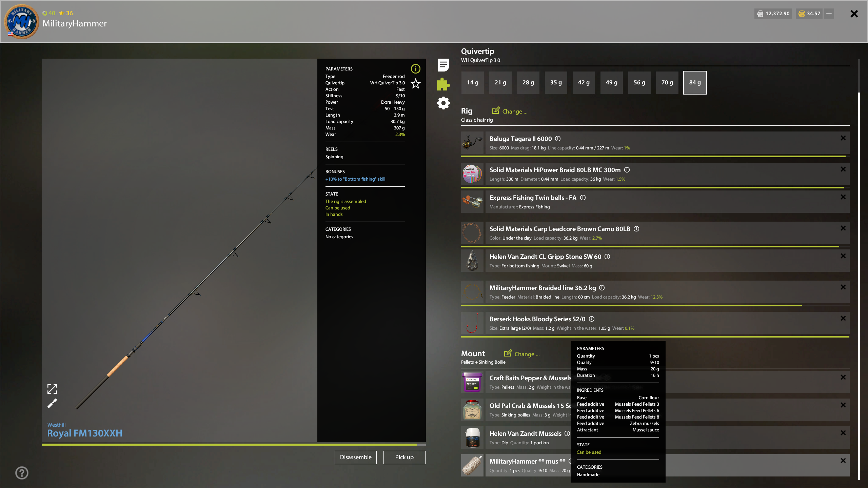Open the puzzle piece rig components icon
This screenshot has height=488, width=868.
coord(443,84)
